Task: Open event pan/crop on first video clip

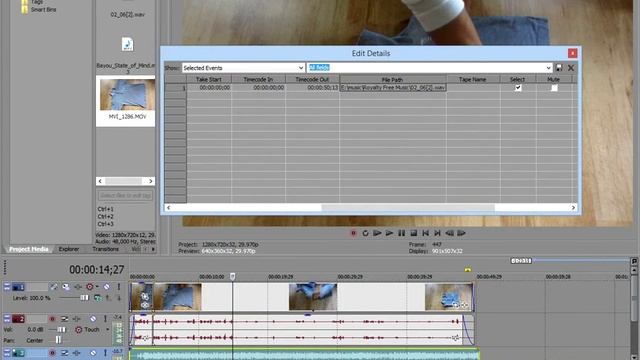Action: click(x=145, y=297)
